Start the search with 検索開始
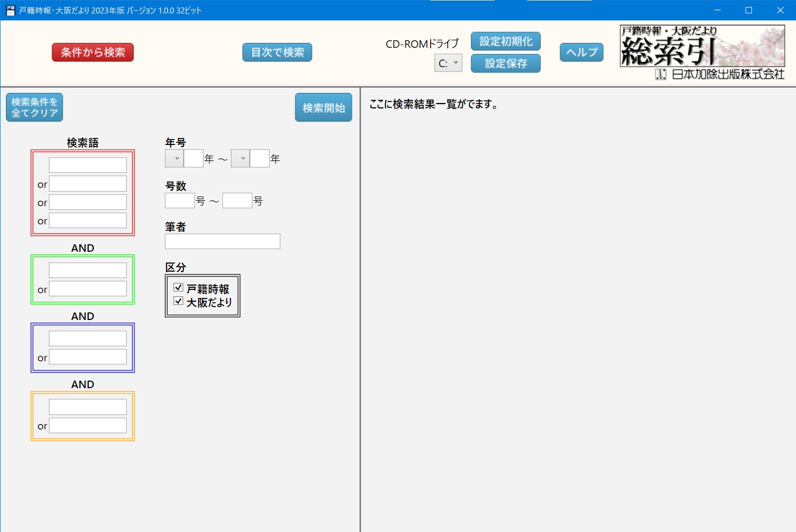The width and height of the screenshot is (796, 532). [x=323, y=107]
